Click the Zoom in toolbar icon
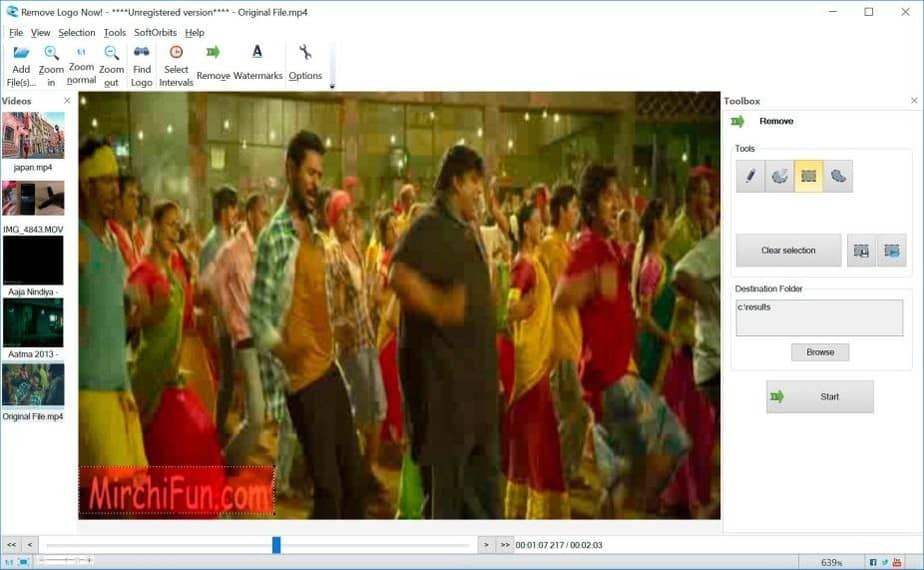Screen dimensions: 924x570 (x=51, y=53)
